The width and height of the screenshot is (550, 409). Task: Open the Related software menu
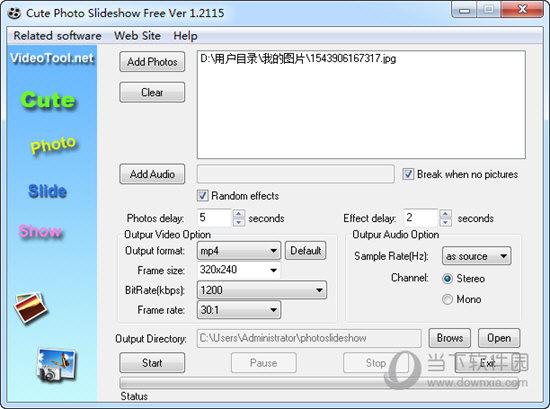pos(57,36)
